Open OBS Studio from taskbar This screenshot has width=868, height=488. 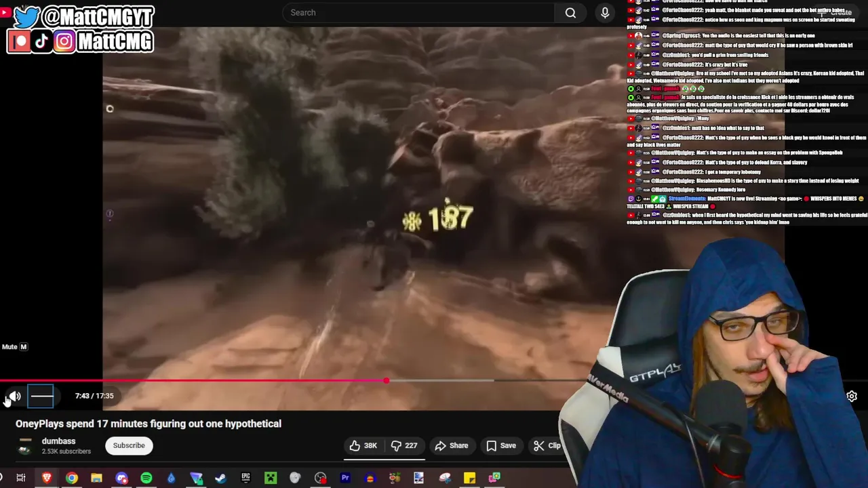(x=320, y=478)
